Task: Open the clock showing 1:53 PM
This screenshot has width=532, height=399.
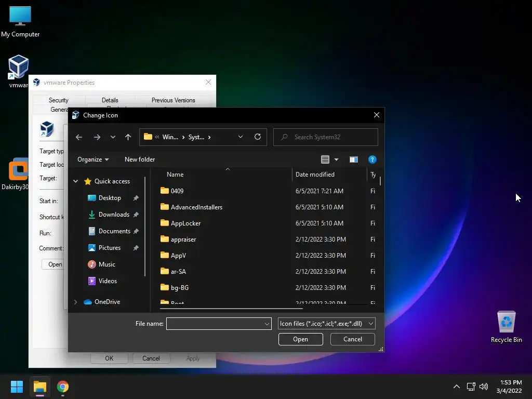Action: tap(509, 387)
